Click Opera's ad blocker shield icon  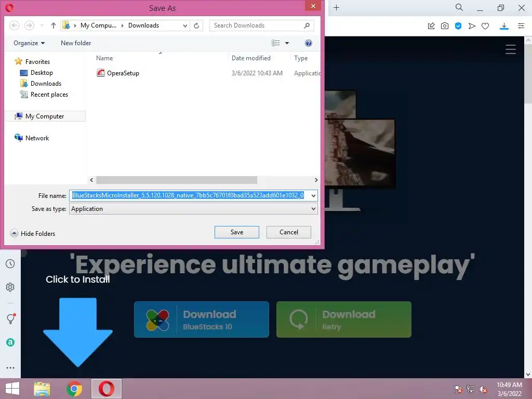pos(458,26)
